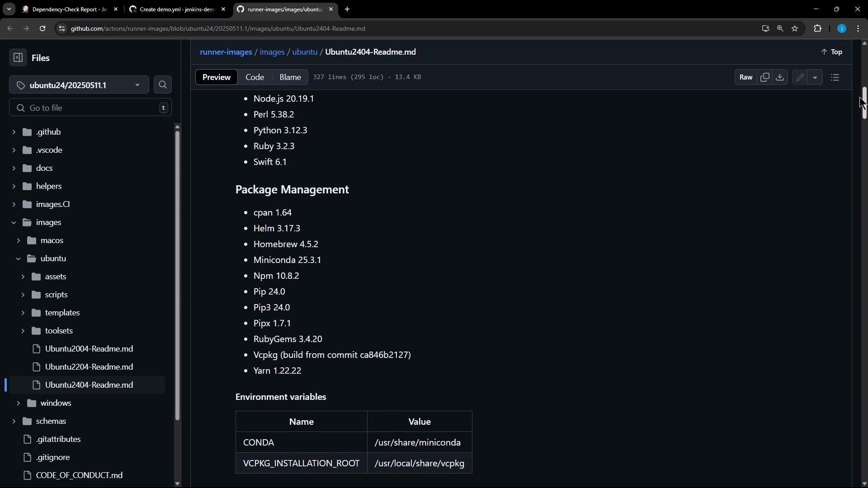
Task: Switch to Preview view
Action: 217,77
